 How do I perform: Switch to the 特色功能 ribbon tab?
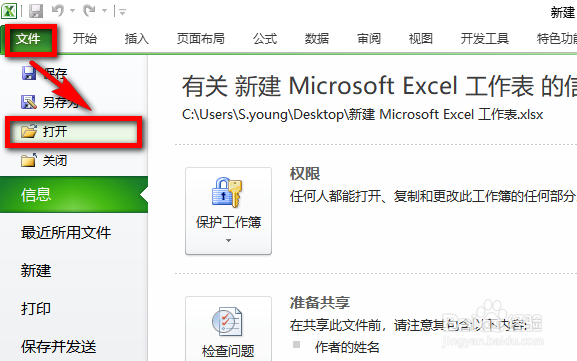click(556, 38)
